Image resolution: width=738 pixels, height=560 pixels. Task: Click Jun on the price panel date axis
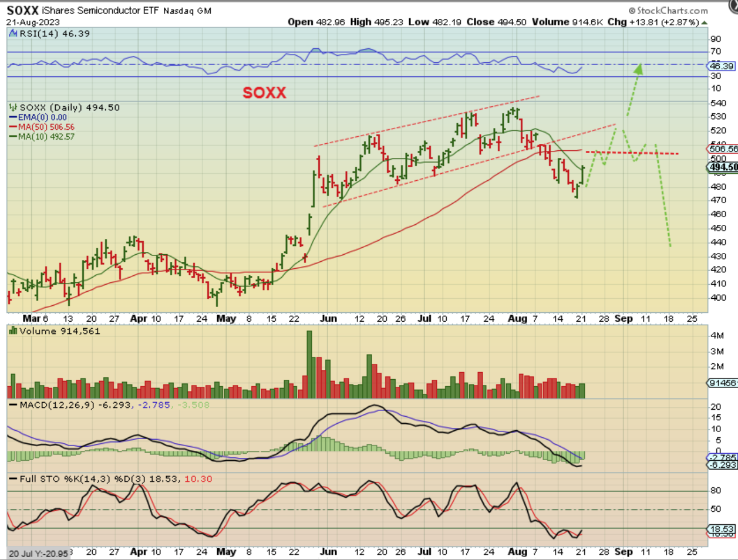point(328,318)
